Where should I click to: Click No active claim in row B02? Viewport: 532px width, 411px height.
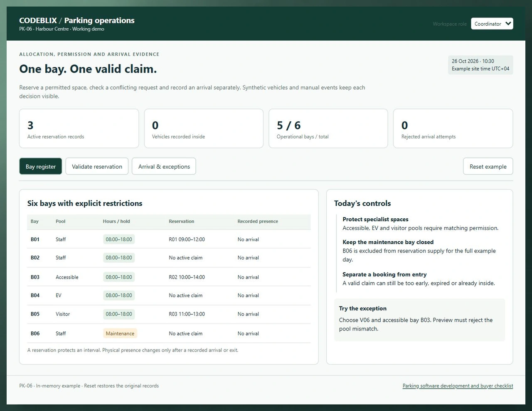(185, 258)
